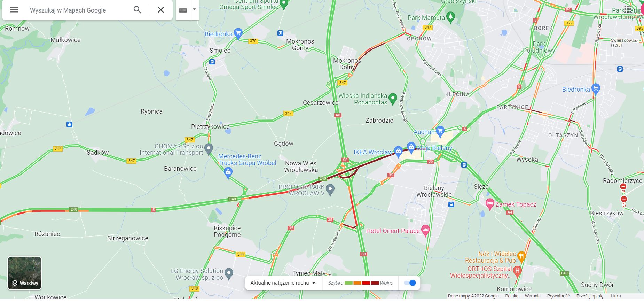Select the ORTHOS Szpital hospital marker

pyautogui.click(x=517, y=270)
